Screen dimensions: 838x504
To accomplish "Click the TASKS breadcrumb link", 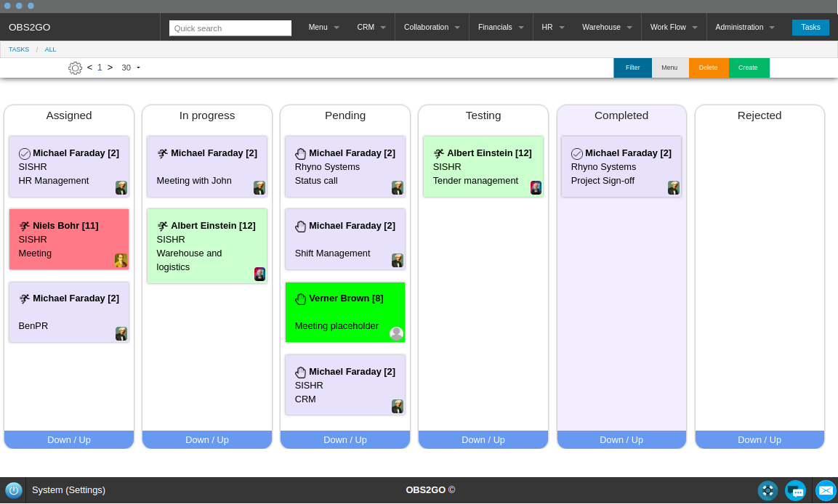I will pos(19,49).
